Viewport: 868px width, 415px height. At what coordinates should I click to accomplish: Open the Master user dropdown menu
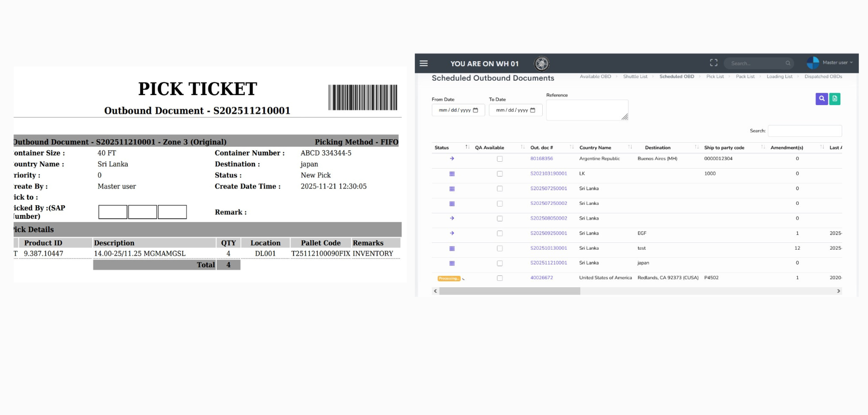[837, 63]
